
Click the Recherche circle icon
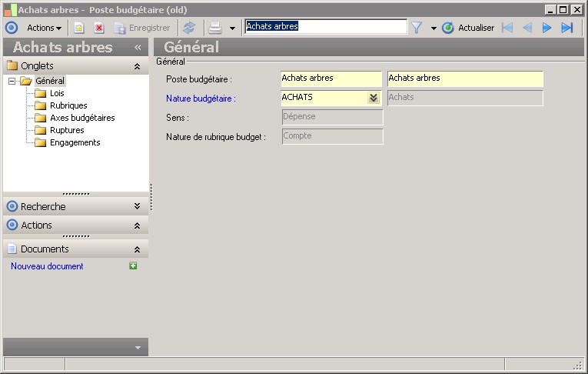(x=12, y=205)
